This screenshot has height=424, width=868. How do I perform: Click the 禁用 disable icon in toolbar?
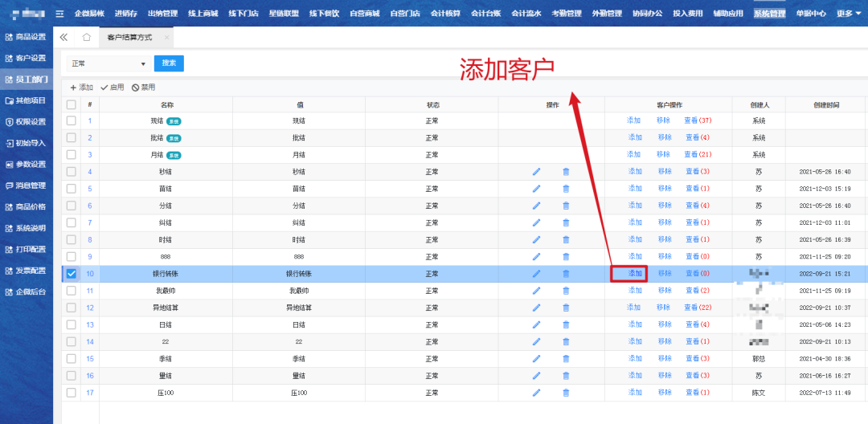[136, 88]
